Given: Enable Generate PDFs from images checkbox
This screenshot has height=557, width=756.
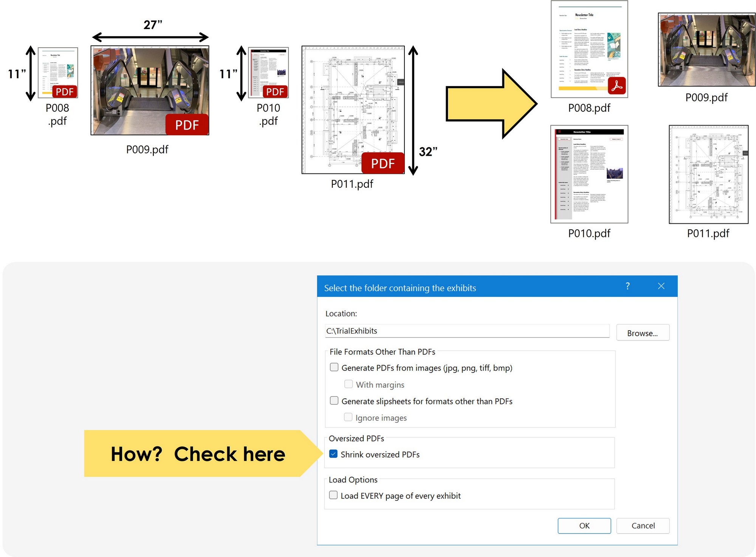Looking at the screenshot, I should (x=334, y=367).
